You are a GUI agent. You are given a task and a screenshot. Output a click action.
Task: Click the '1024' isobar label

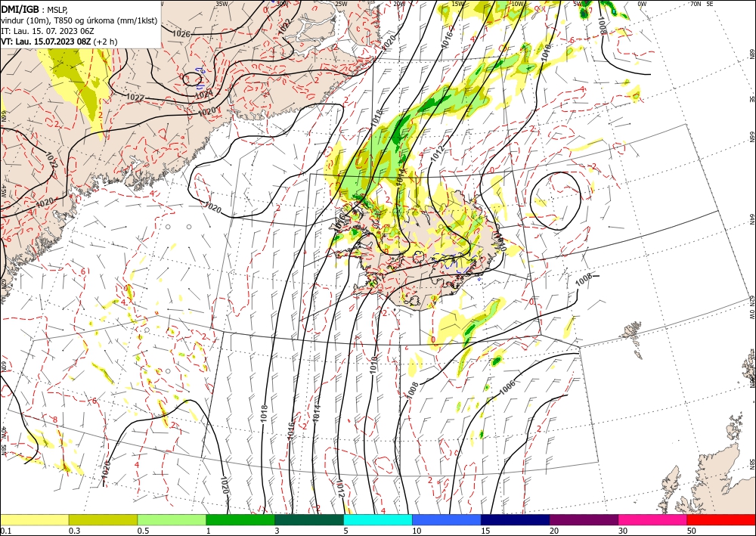click(x=204, y=94)
